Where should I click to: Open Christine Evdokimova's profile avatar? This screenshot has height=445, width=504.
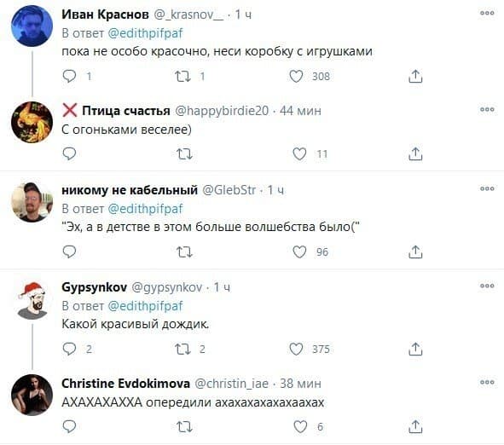tap(32, 395)
